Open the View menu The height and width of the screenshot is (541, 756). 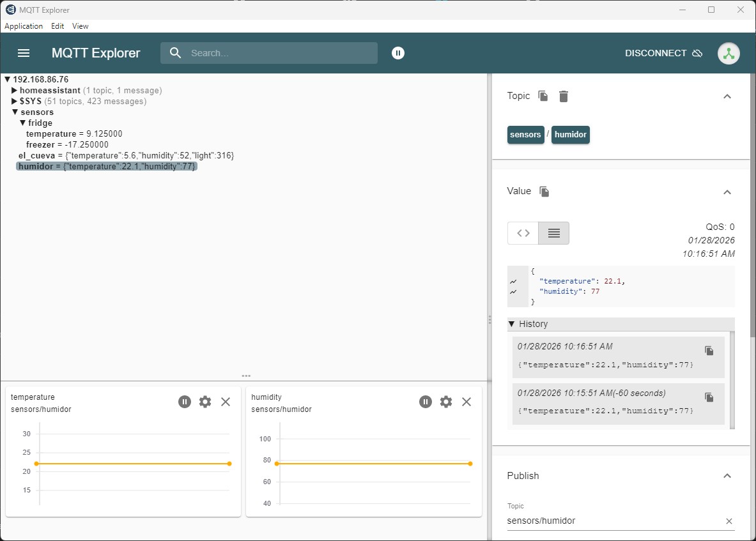coord(81,26)
